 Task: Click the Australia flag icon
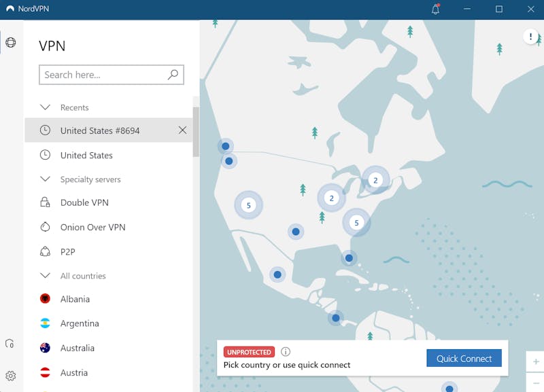[45, 348]
